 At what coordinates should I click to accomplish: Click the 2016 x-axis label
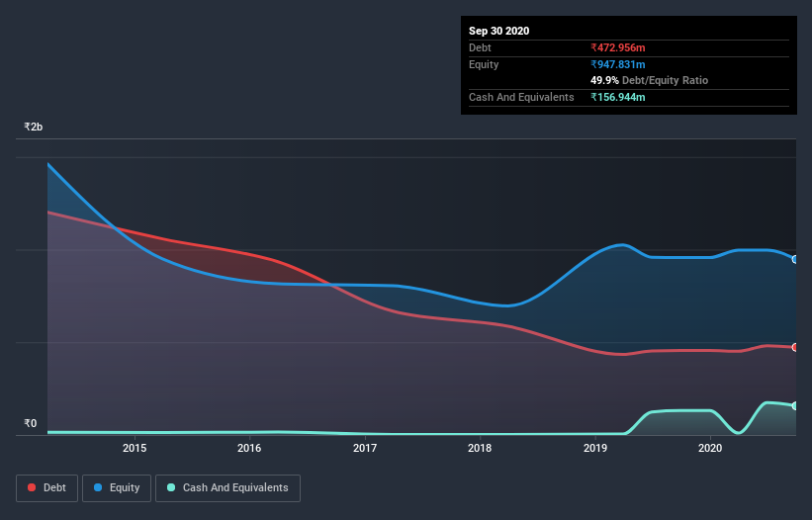coord(249,448)
